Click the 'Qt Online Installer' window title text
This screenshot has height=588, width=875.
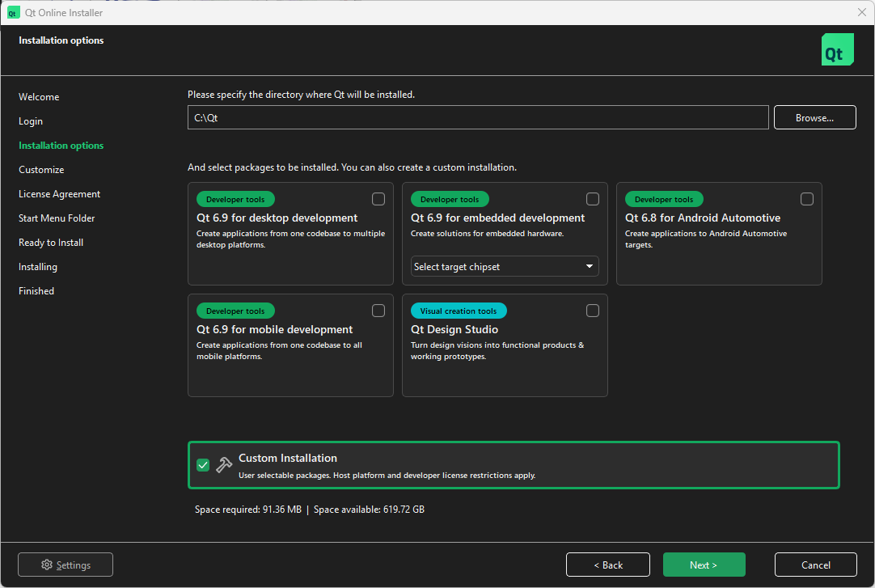click(64, 13)
